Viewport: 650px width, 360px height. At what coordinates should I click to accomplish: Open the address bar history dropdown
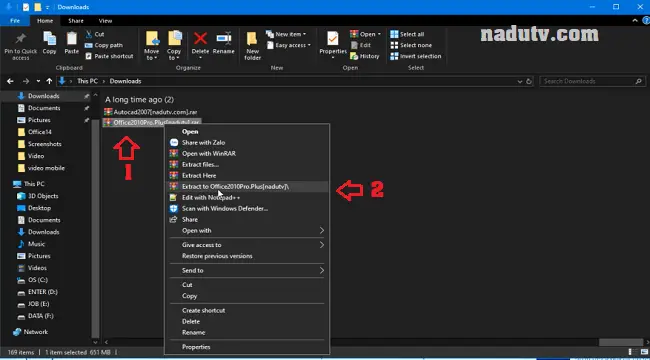[x=520, y=82]
